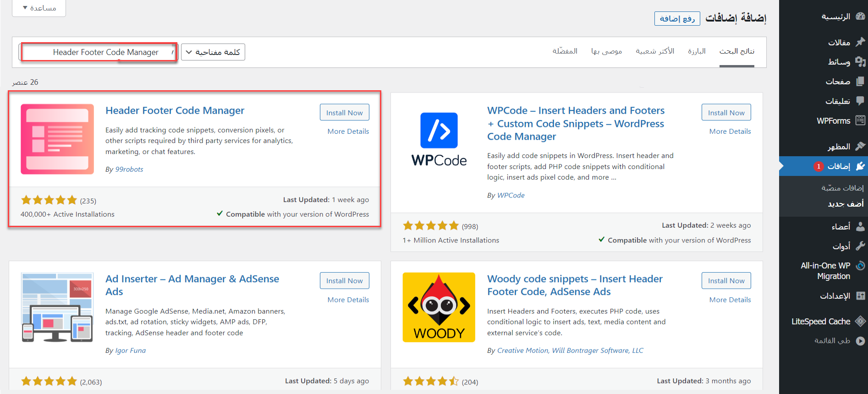Collapse the admin menu using arrow icon
868x394 pixels.
tap(860, 341)
